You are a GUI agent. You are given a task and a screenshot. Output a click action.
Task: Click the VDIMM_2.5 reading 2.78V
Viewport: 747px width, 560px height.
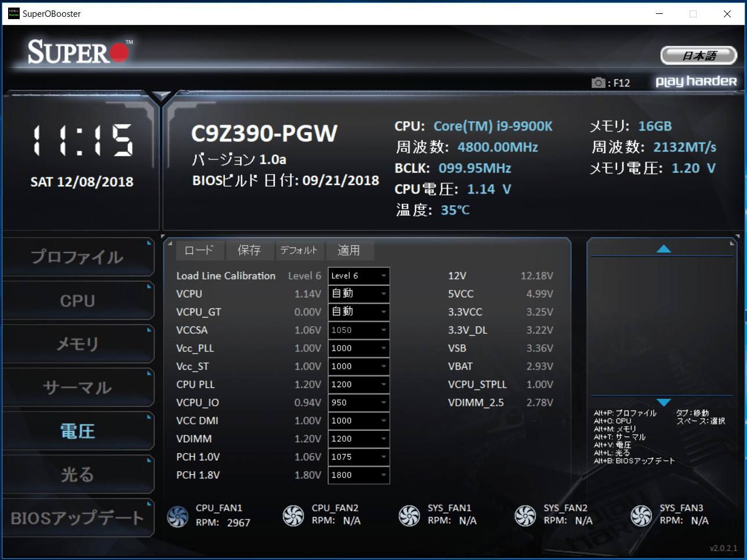pyautogui.click(x=540, y=402)
